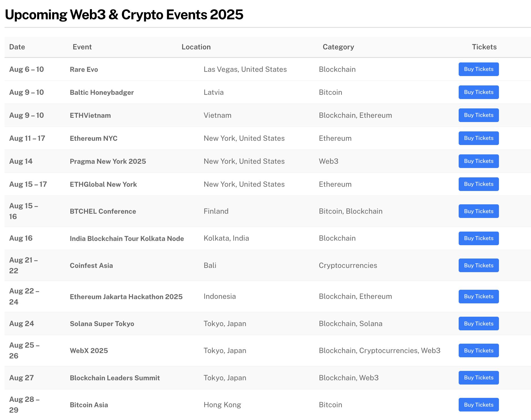
Task: Click Buy Tickets for Ethereum NYC
Action: (x=479, y=138)
